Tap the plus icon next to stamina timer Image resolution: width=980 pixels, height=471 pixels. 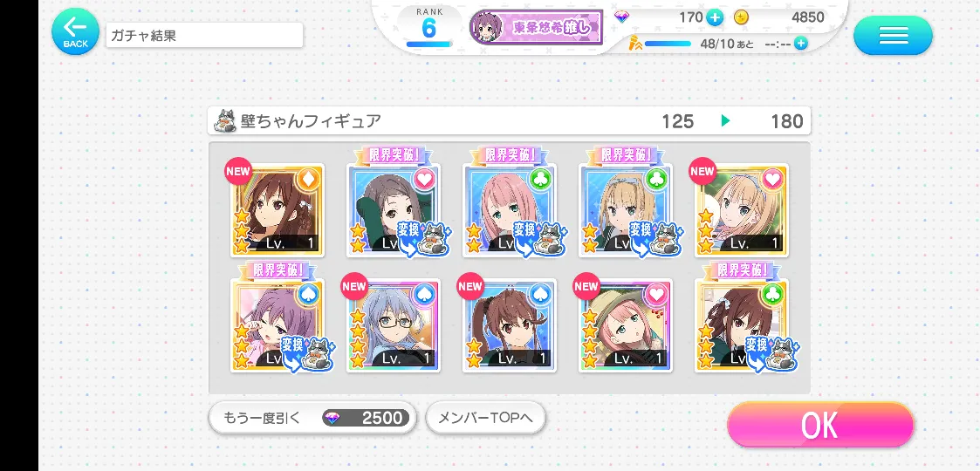coord(800,43)
